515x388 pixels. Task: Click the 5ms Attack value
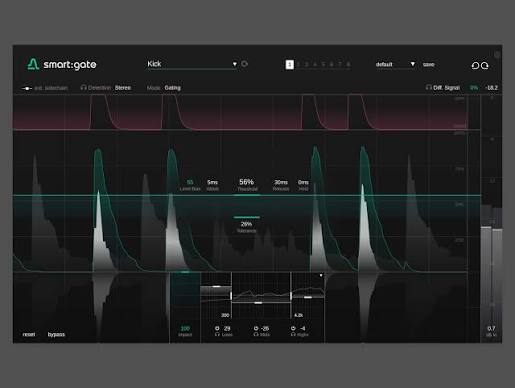(x=212, y=182)
